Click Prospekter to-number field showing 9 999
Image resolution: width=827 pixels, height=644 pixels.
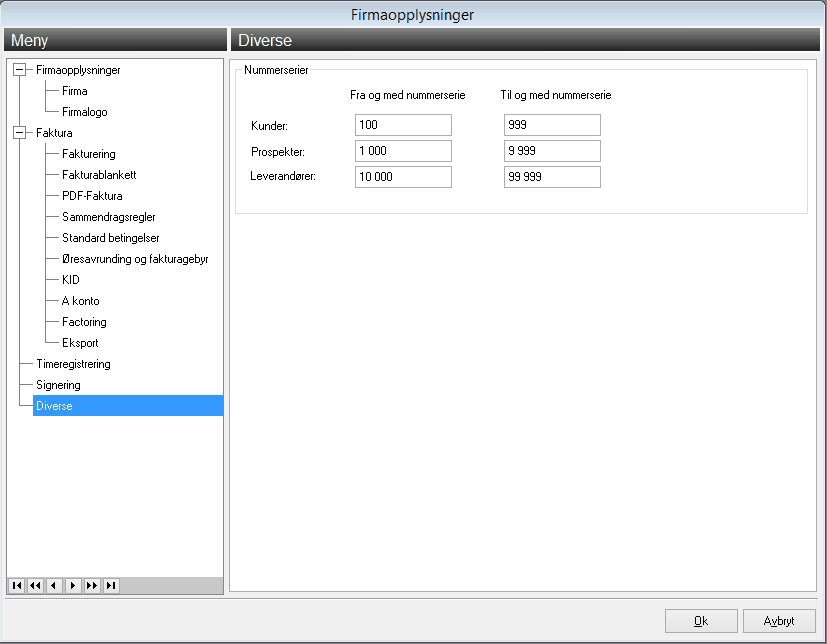(x=552, y=151)
